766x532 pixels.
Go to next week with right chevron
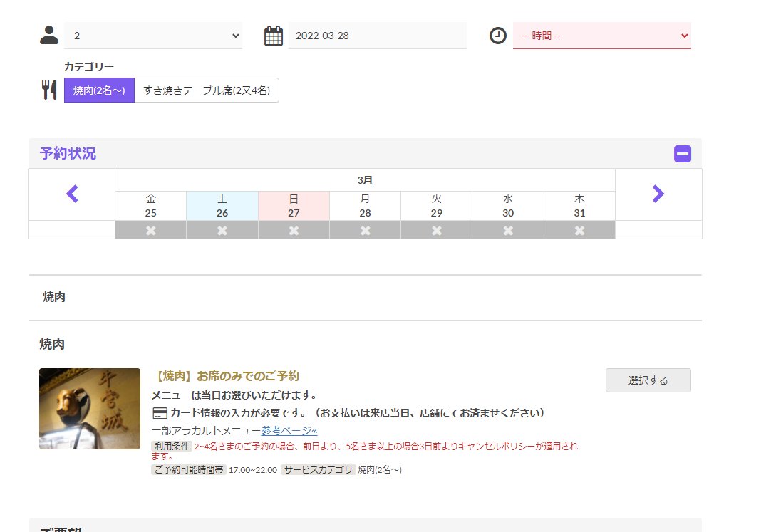(x=658, y=194)
